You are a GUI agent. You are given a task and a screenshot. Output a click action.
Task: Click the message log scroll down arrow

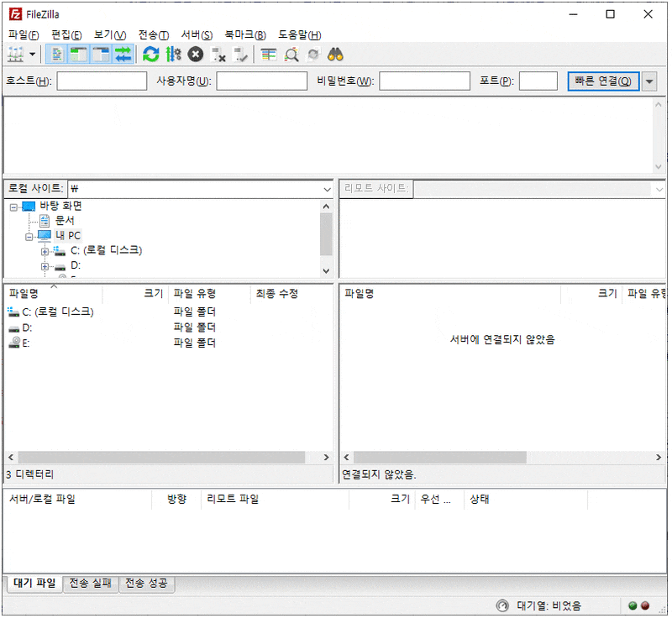click(659, 166)
